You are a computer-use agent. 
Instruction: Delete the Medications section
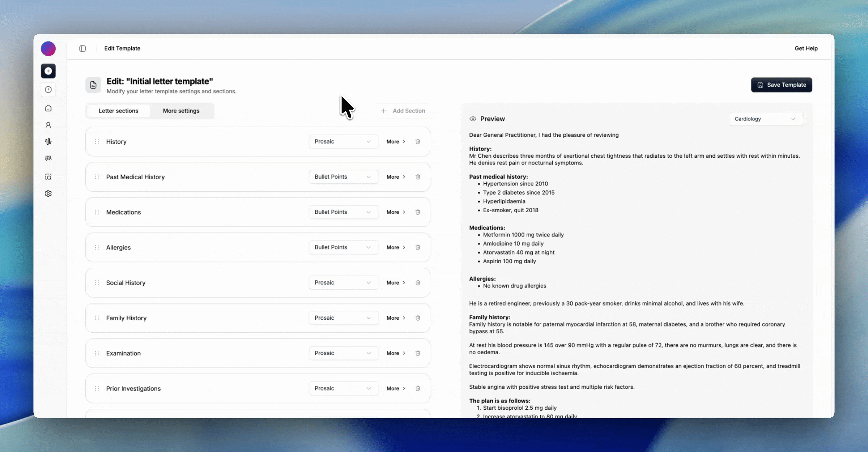(418, 212)
